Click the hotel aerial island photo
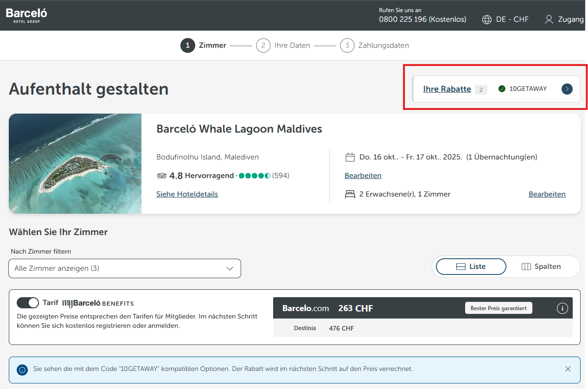588x389 pixels. [75, 164]
